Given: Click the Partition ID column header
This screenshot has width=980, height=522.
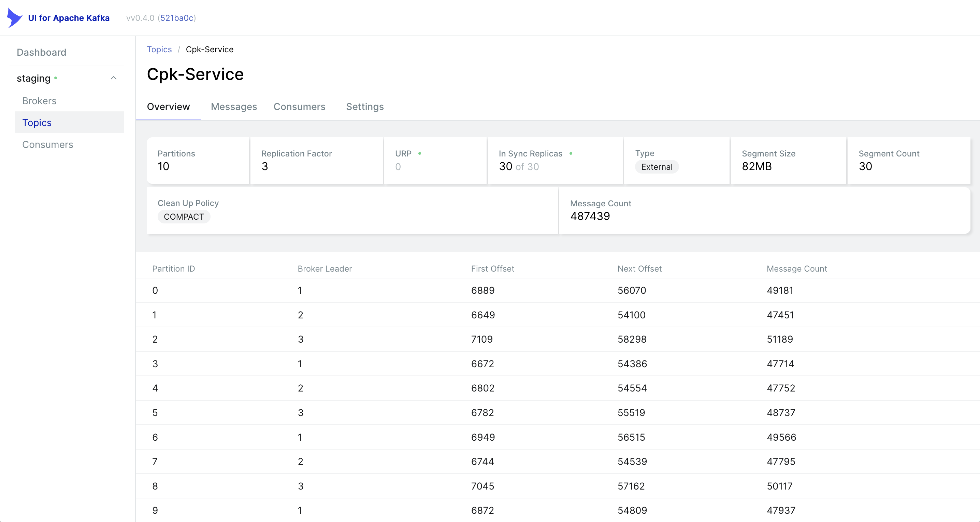Looking at the screenshot, I should 173,269.
